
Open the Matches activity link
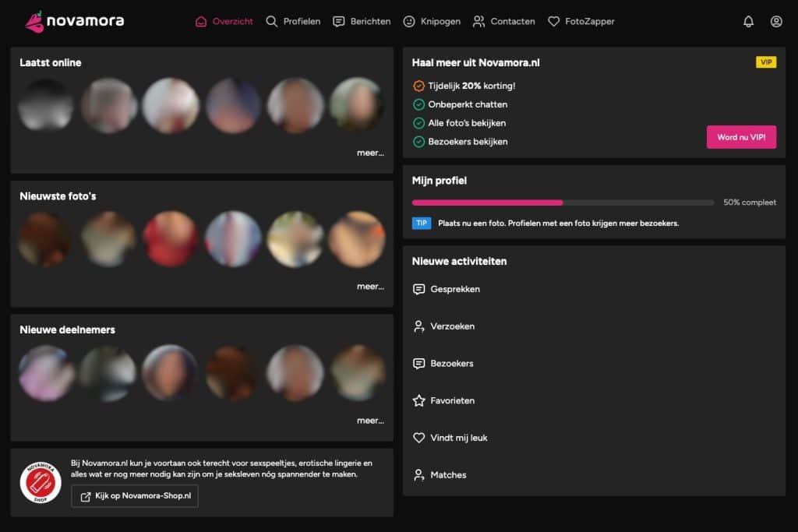coord(440,475)
